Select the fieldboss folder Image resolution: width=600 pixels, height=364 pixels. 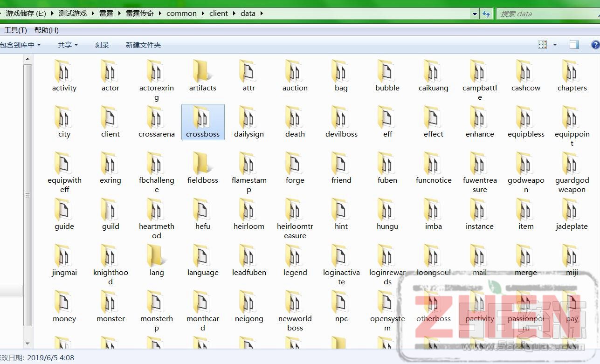(x=203, y=163)
